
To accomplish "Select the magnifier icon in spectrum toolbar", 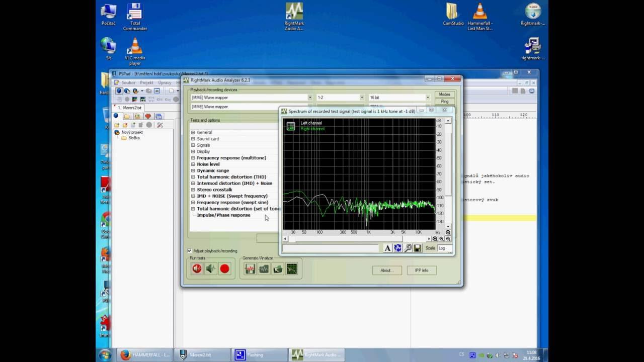I will (408, 248).
